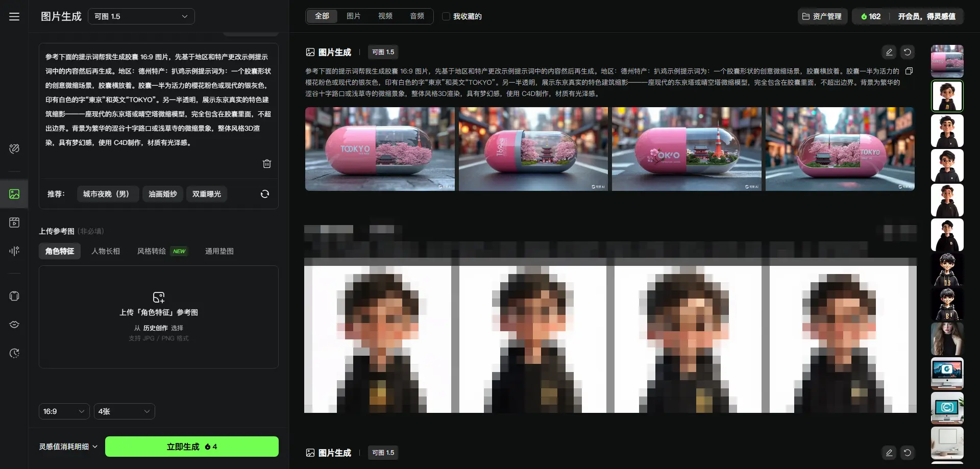Open the 16:9 aspect ratio dropdown
Screen dimensions: 980x469
pyautogui.click(x=64, y=411)
